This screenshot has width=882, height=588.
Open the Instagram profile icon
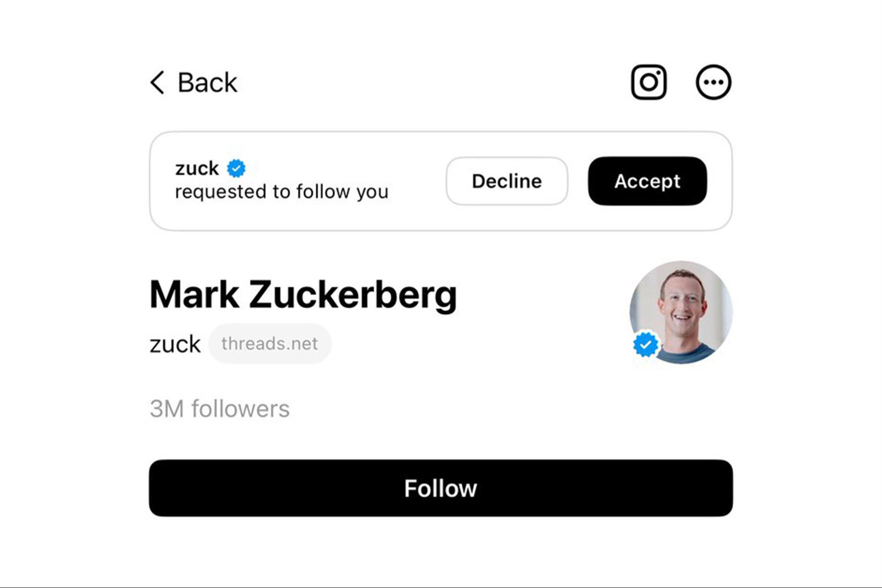(x=648, y=82)
